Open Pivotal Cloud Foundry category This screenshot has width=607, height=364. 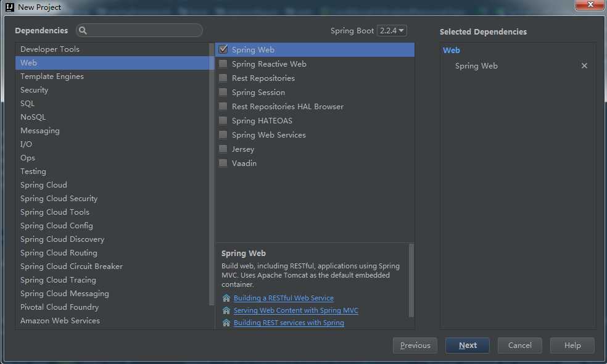point(112,307)
